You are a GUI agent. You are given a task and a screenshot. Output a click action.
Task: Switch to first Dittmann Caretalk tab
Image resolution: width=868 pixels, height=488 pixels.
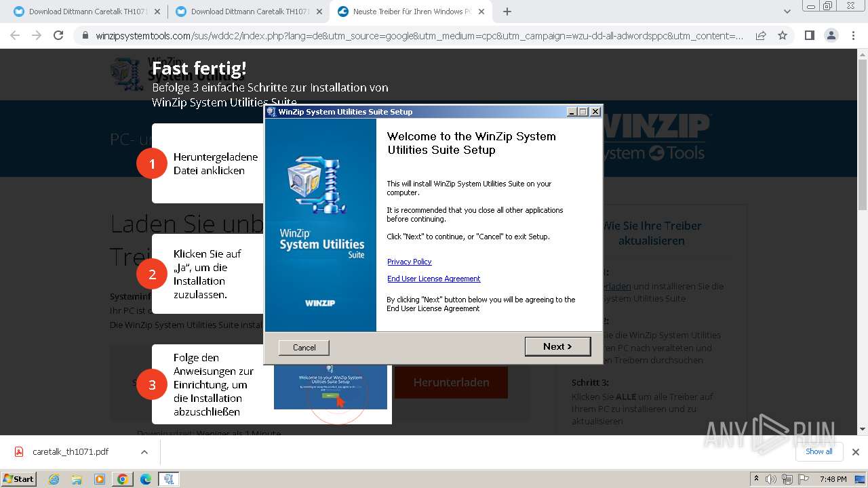point(87,12)
